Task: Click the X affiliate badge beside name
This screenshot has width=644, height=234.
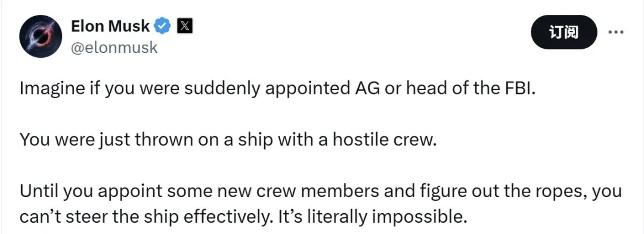Action: [x=185, y=27]
